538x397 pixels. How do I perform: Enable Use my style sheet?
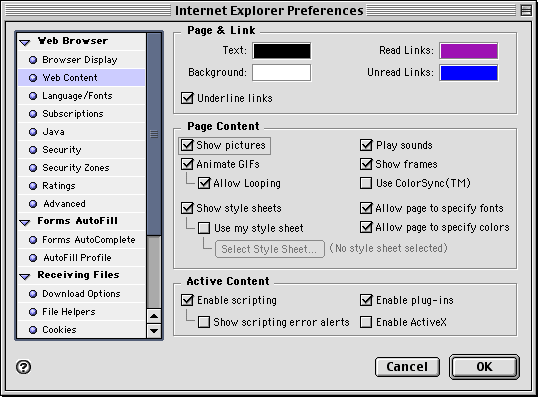tap(204, 228)
